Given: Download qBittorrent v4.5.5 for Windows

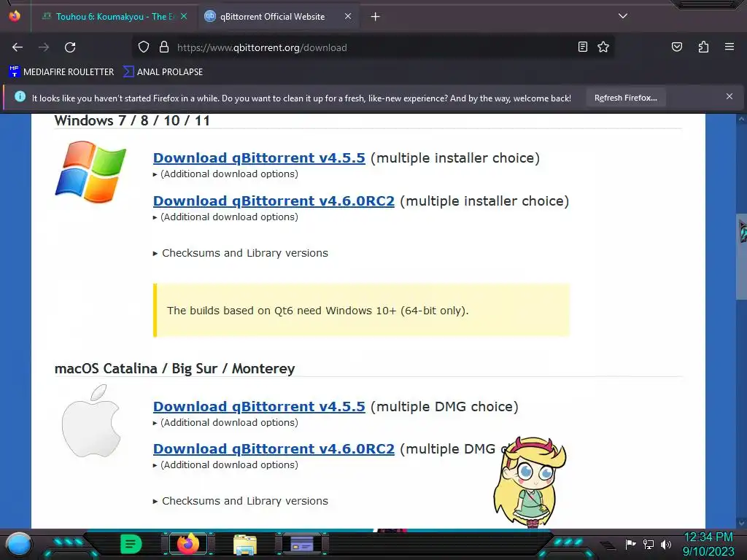Looking at the screenshot, I should (x=259, y=158).
